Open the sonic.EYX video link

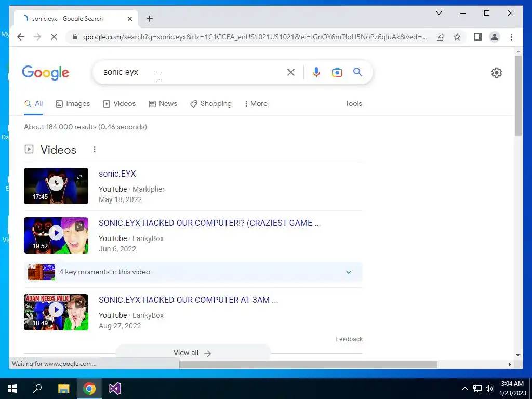point(117,174)
